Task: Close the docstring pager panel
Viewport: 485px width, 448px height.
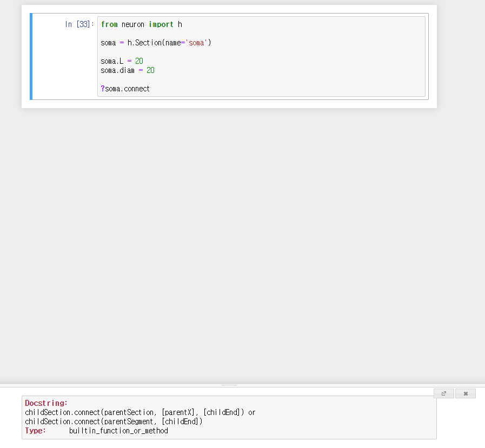Action: tap(466, 393)
